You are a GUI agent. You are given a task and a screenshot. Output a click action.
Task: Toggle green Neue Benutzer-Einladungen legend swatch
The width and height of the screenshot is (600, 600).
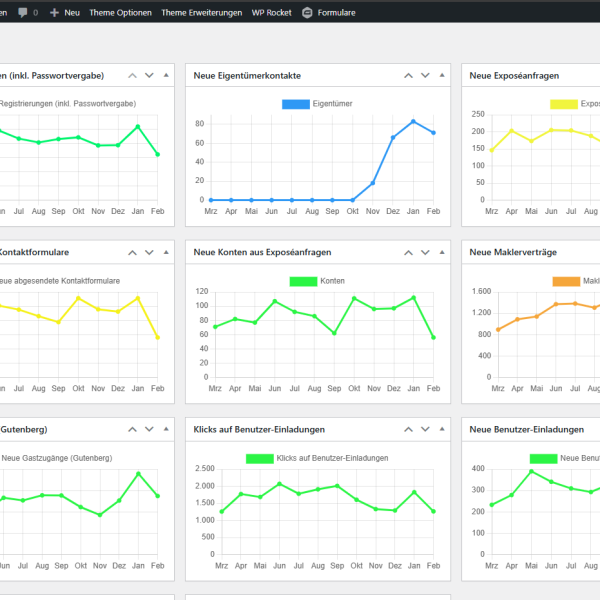point(543,458)
